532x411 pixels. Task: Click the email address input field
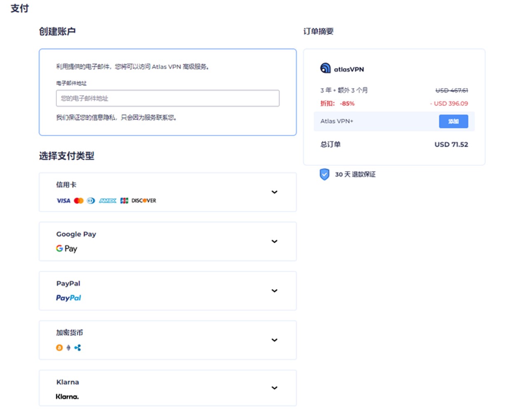(168, 98)
